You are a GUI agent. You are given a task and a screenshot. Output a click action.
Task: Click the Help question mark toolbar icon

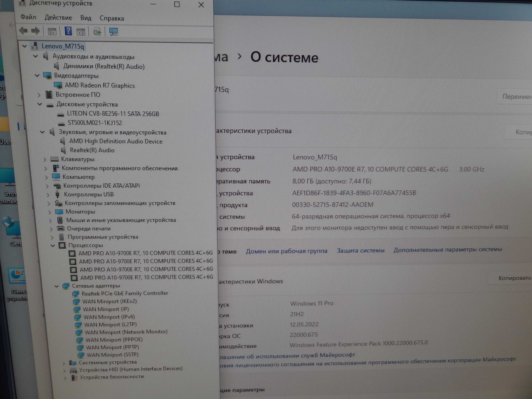[x=68, y=31]
